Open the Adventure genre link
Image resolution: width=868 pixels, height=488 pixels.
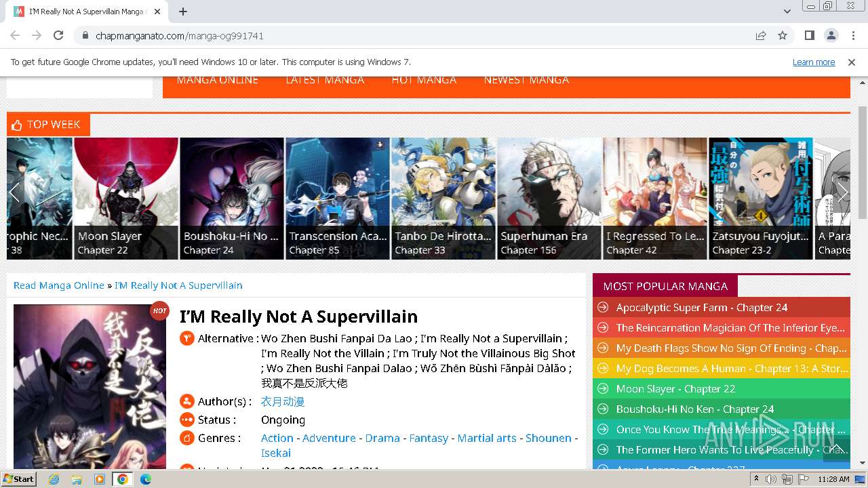tap(329, 439)
